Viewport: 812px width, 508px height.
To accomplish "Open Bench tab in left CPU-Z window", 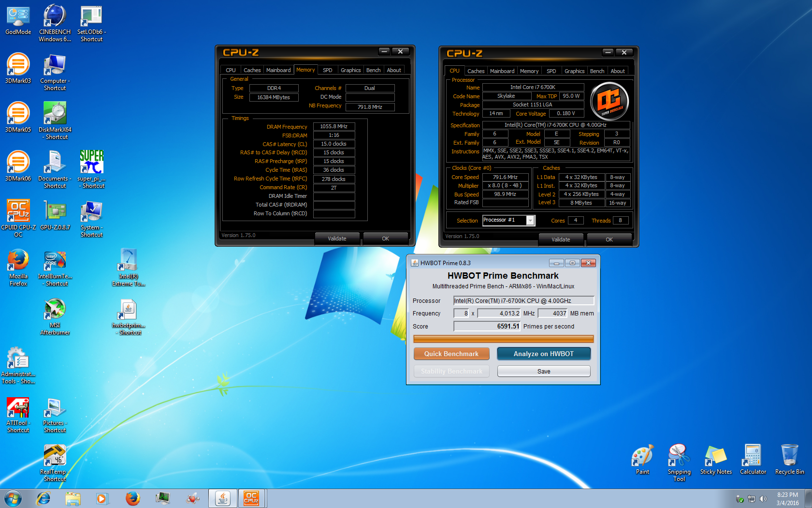I will pyautogui.click(x=373, y=70).
